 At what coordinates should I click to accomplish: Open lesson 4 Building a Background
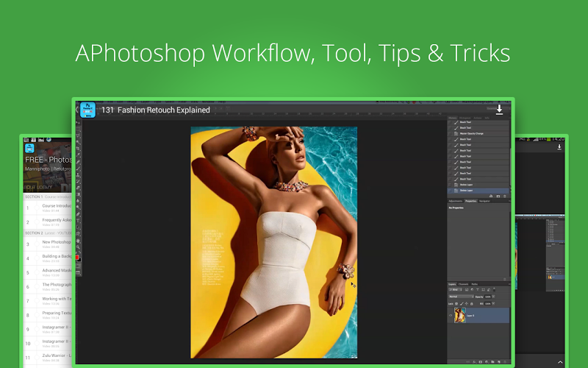pyautogui.click(x=48, y=258)
